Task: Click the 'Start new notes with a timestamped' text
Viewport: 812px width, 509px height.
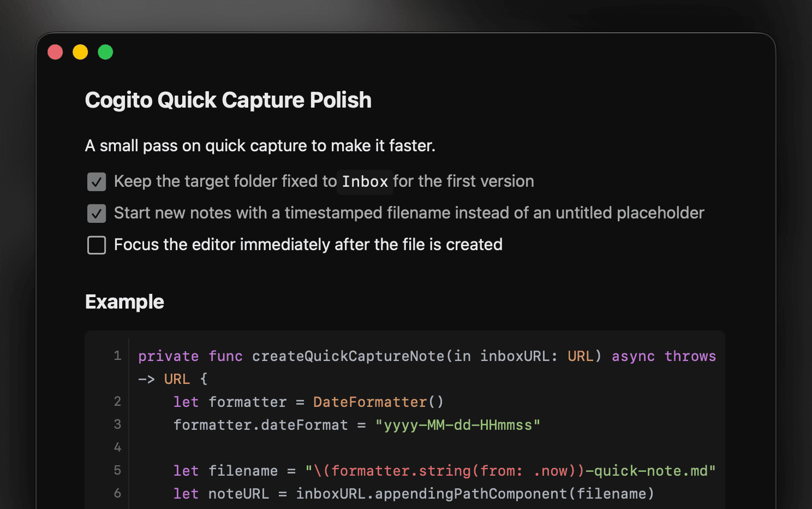Action: coord(409,213)
